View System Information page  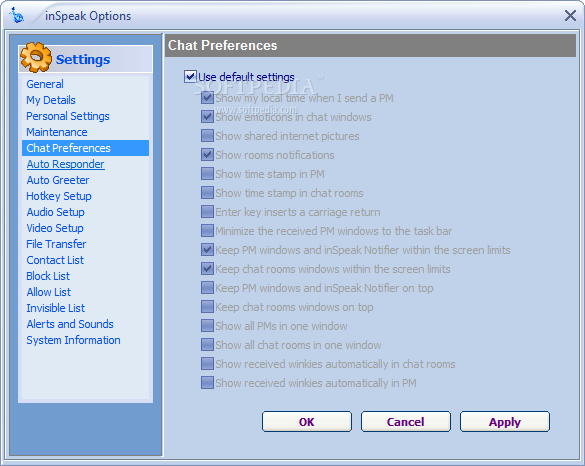tap(73, 340)
